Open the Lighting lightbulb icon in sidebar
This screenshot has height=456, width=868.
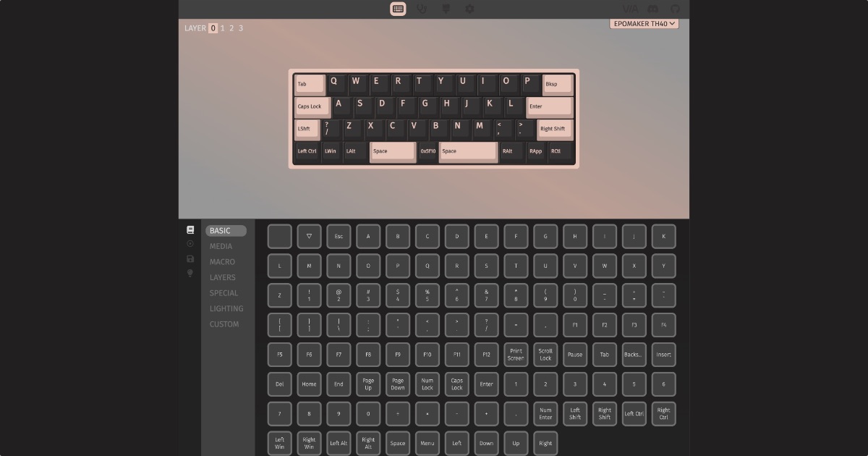[190, 274]
